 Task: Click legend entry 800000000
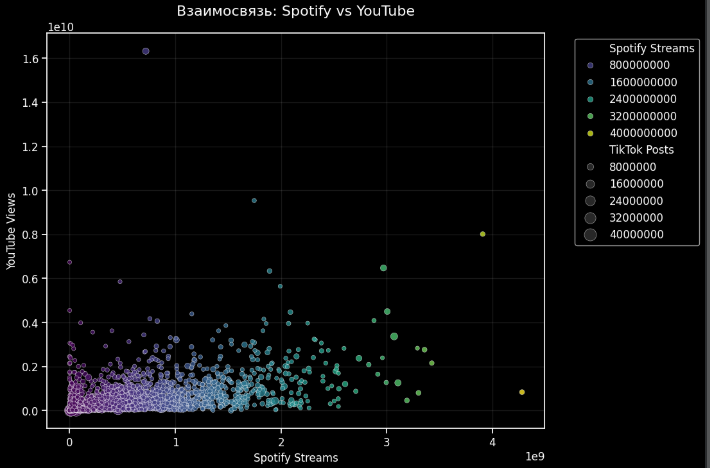coord(639,65)
